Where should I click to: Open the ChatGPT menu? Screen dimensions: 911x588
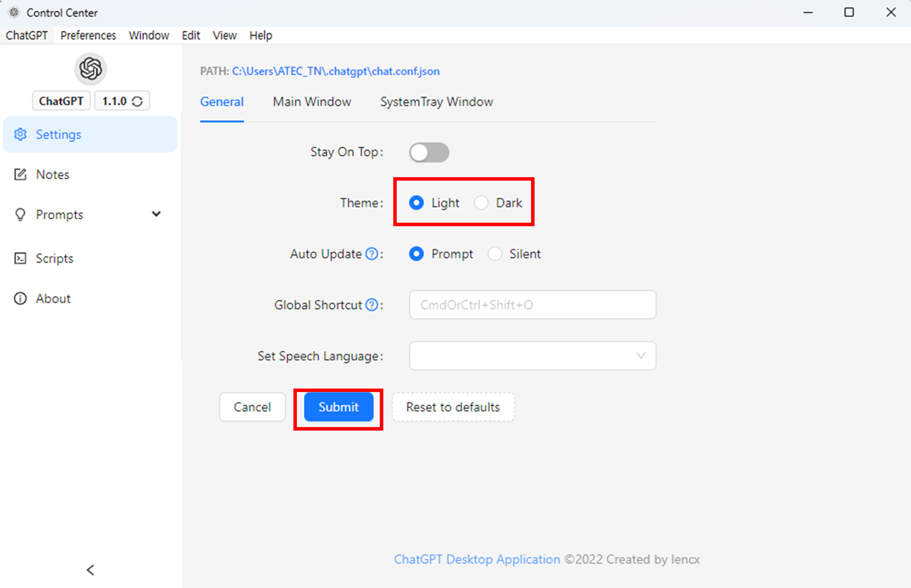pyautogui.click(x=27, y=36)
